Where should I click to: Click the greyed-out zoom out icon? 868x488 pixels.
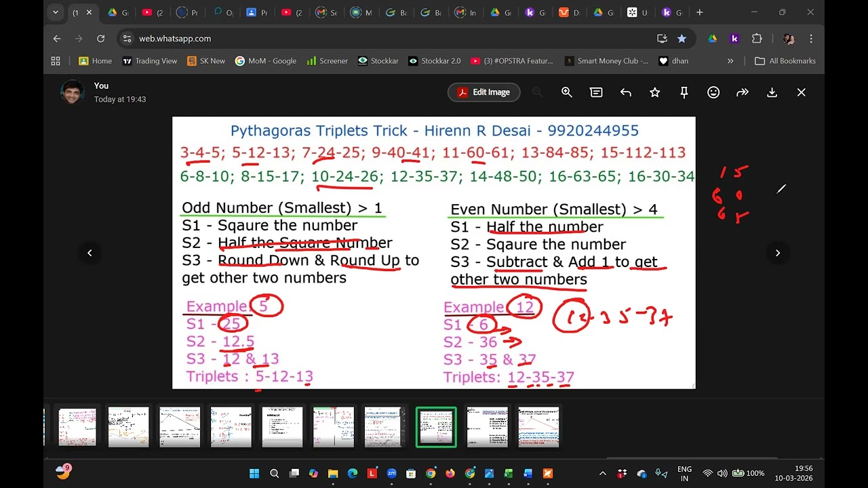point(537,93)
